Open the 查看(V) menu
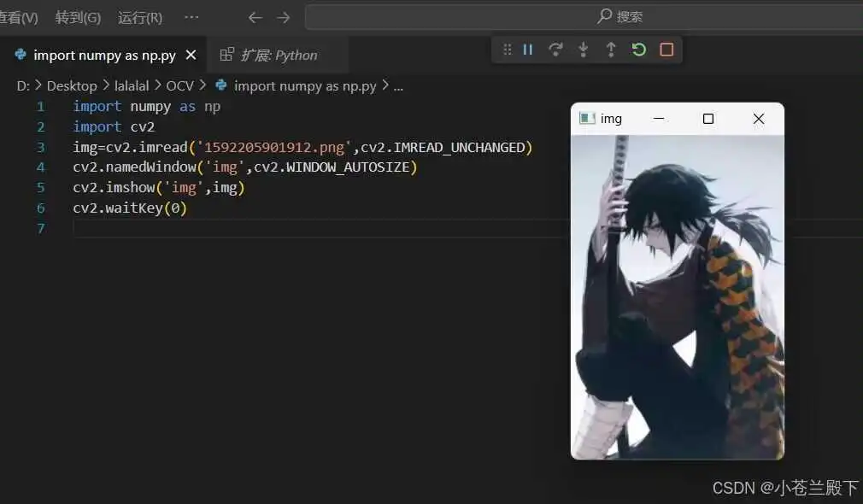863x504 pixels. (x=19, y=18)
